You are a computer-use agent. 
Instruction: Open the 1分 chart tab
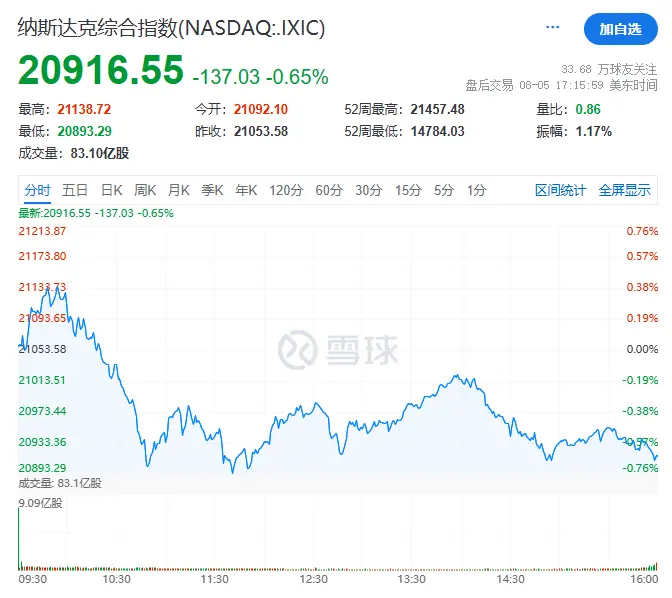point(477,190)
